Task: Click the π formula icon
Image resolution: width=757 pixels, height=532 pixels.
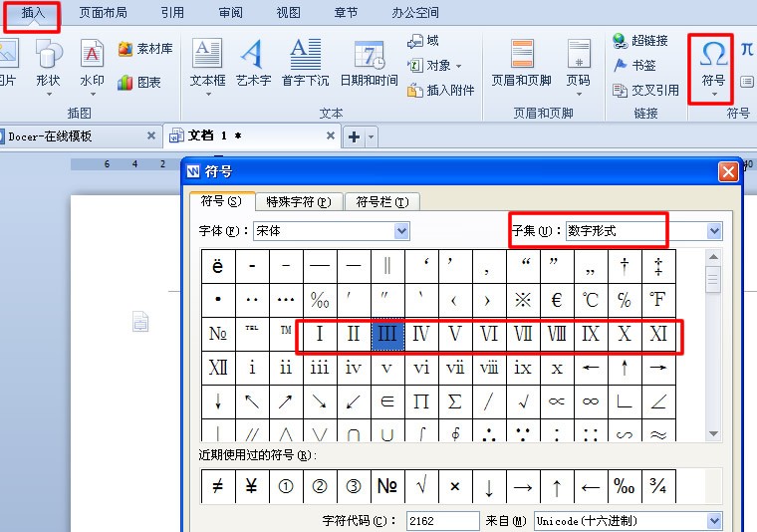Action: [x=747, y=49]
